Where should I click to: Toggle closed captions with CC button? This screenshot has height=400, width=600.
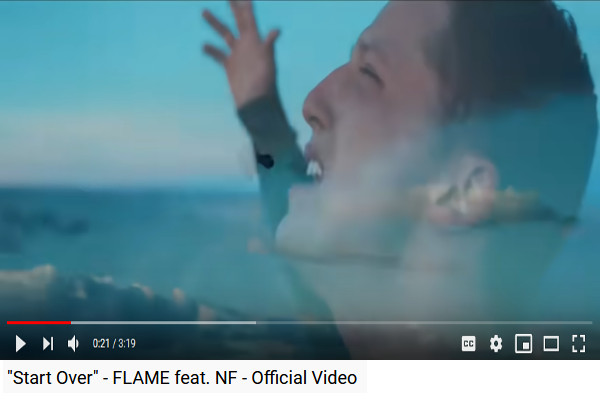(468, 343)
